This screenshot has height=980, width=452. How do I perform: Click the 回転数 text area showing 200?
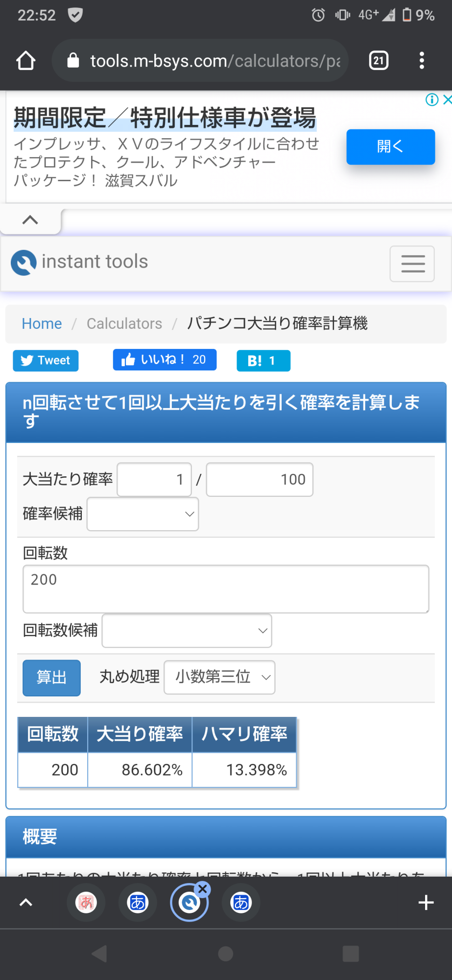coord(226,589)
